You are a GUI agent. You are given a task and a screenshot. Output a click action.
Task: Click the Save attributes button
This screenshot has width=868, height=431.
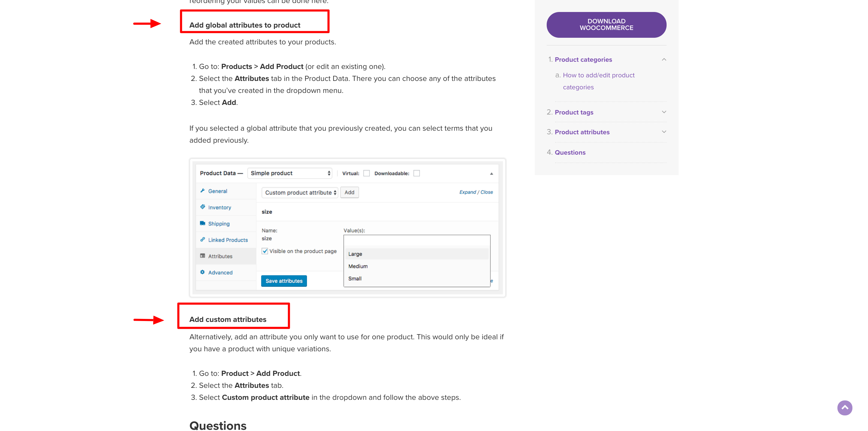(284, 281)
